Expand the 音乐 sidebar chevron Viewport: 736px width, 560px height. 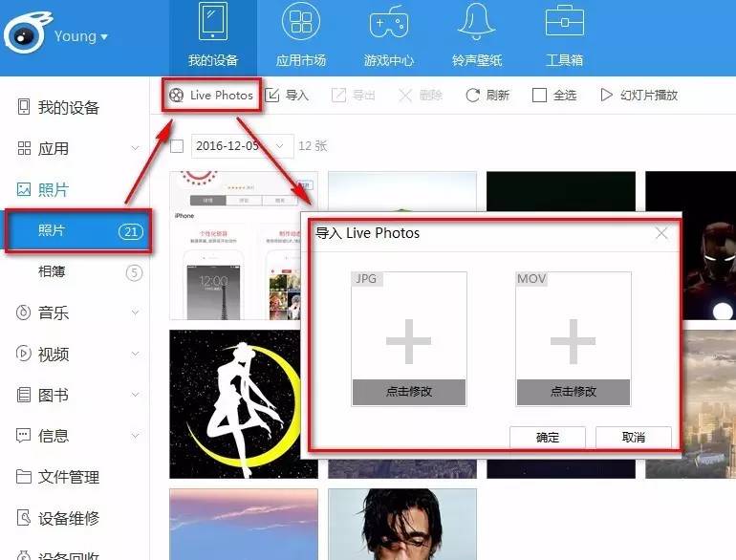(x=135, y=312)
